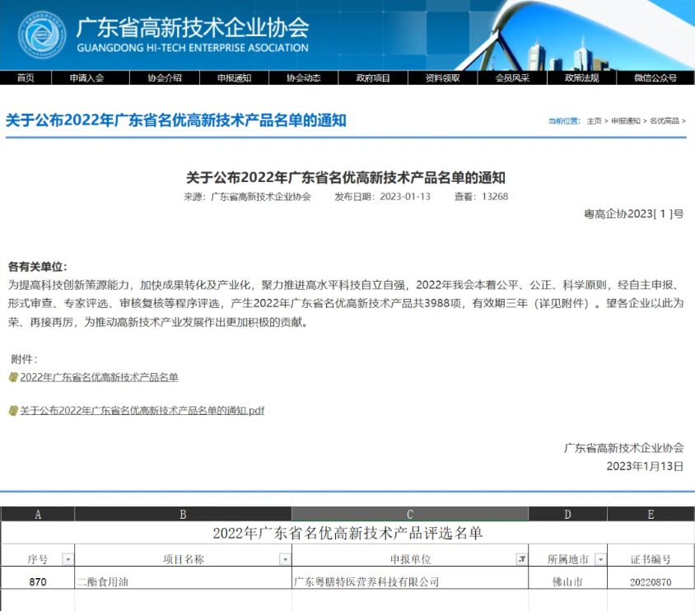Click the attachment icon beside the pdf link
This screenshot has height=616, width=695.
(13, 411)
